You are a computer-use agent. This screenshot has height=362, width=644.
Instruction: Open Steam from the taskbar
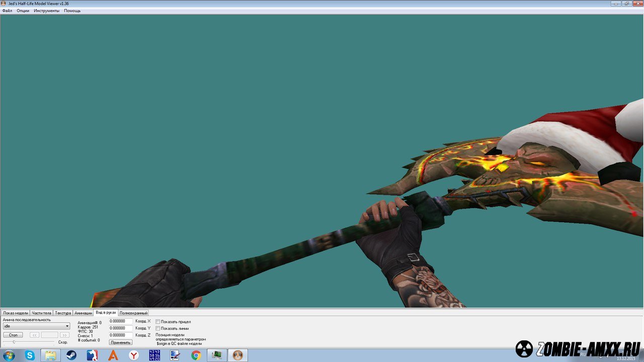coord(71,355)
